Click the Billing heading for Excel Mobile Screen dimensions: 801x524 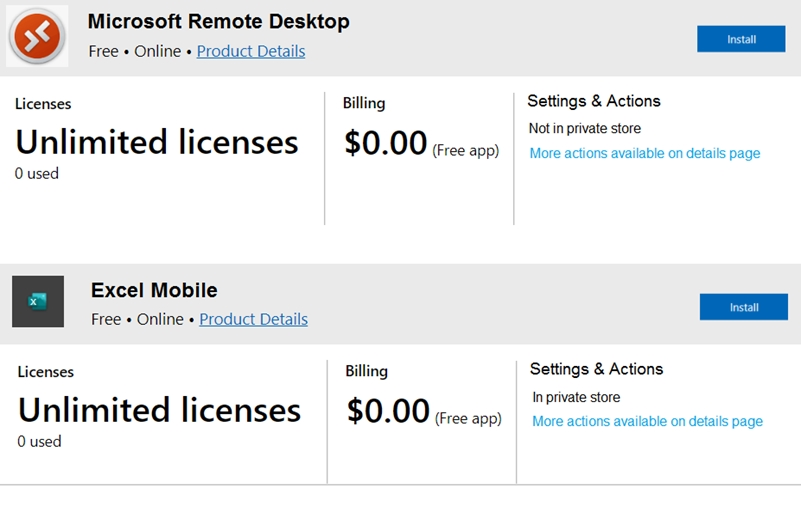click(x=366, y=371)
